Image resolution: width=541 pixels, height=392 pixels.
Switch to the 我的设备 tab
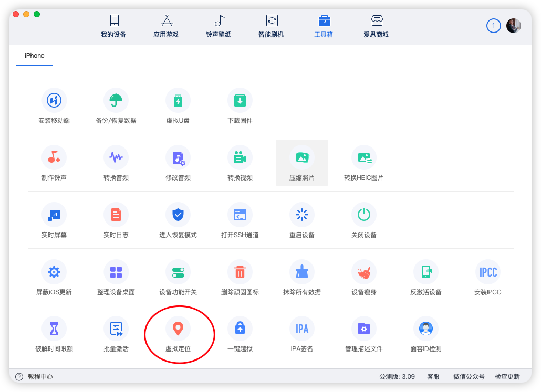click(x=114, y=25)
